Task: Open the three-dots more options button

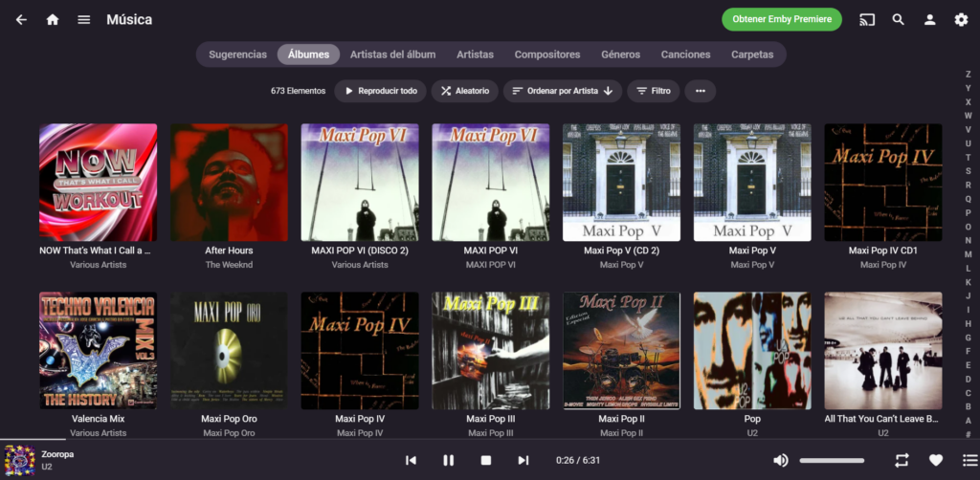Action: click(700, 91)
